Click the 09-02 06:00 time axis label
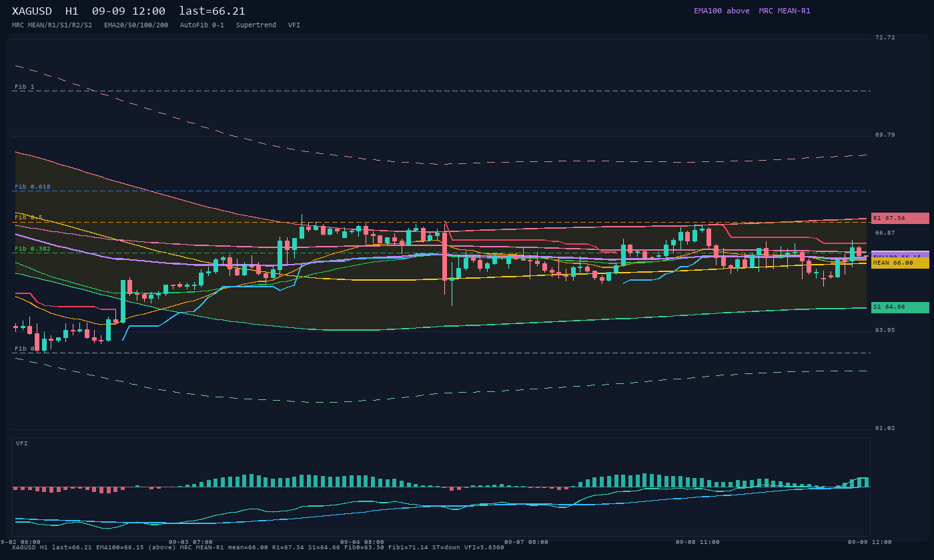 click(x=19, y=542)
